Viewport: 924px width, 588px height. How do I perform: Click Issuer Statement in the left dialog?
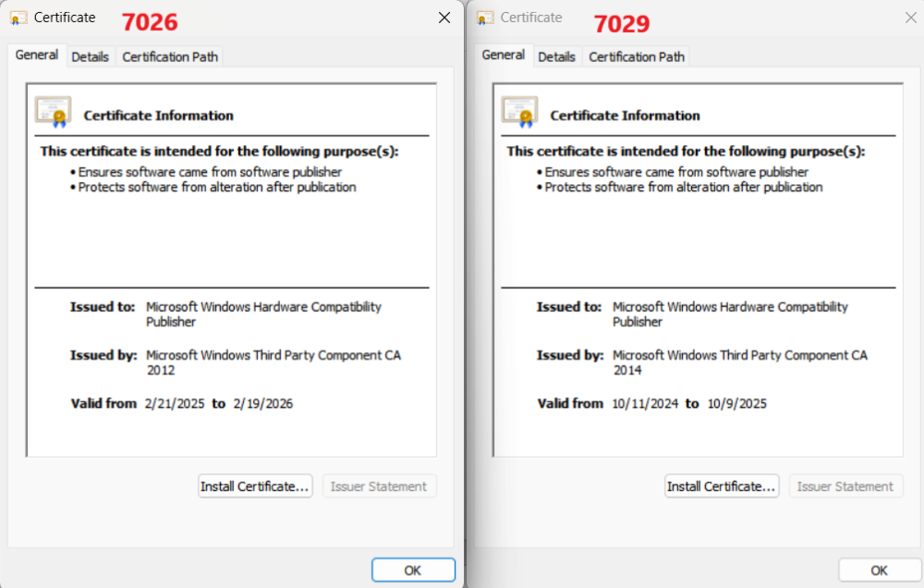point(379,486)
